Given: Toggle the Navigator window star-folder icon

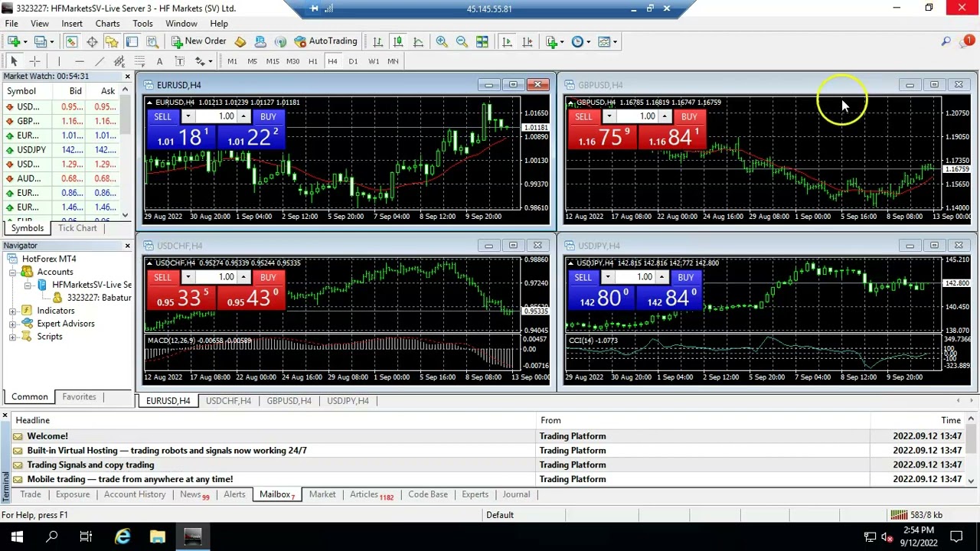Looking at the screenshot, I should pos(112,41).
